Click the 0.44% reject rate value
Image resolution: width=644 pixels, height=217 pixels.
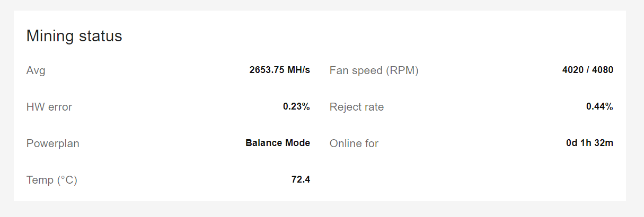[599, 106]
